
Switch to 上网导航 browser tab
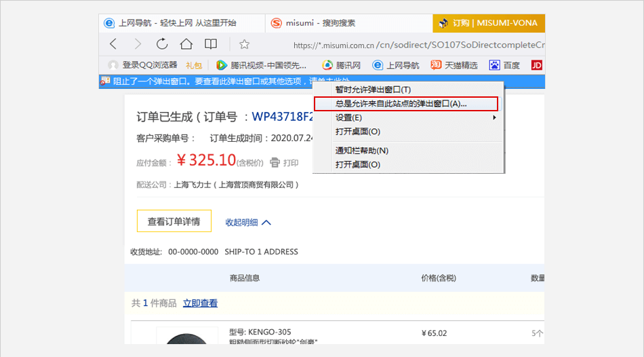[169, 23]
